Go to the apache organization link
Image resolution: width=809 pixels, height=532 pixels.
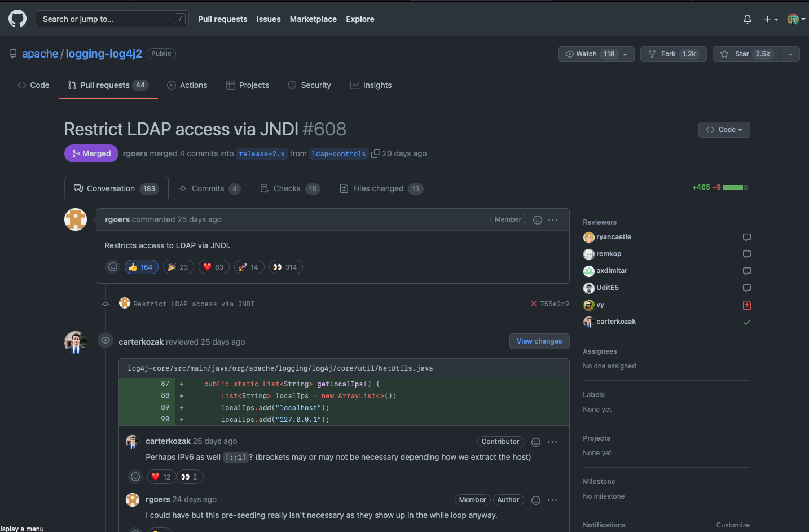tap(40, 54)
